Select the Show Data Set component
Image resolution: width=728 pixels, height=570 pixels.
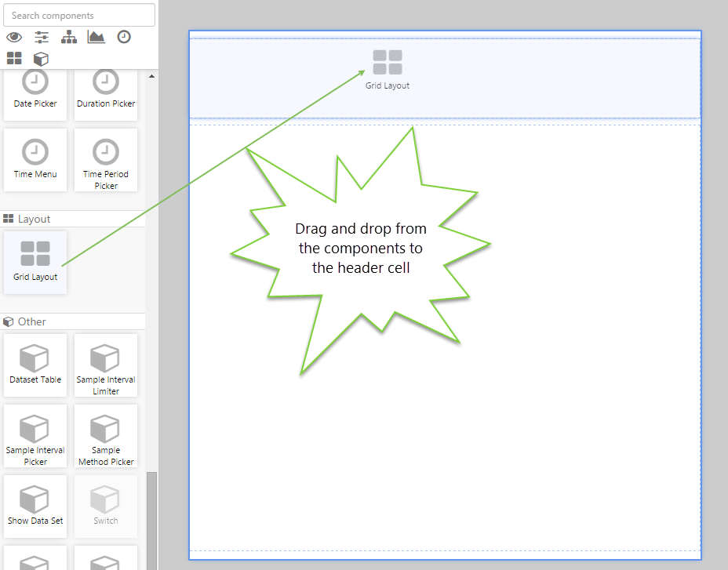pyautogui.click(x=35, y=506)
